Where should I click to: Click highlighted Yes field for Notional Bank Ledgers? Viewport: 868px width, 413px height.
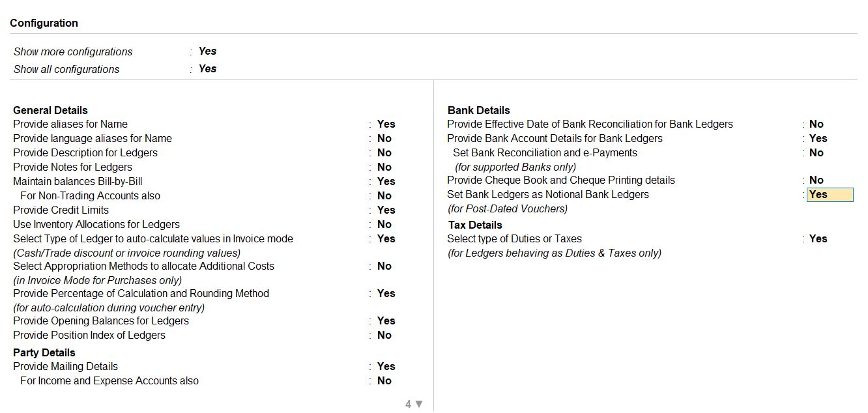(x=830, y=194)
